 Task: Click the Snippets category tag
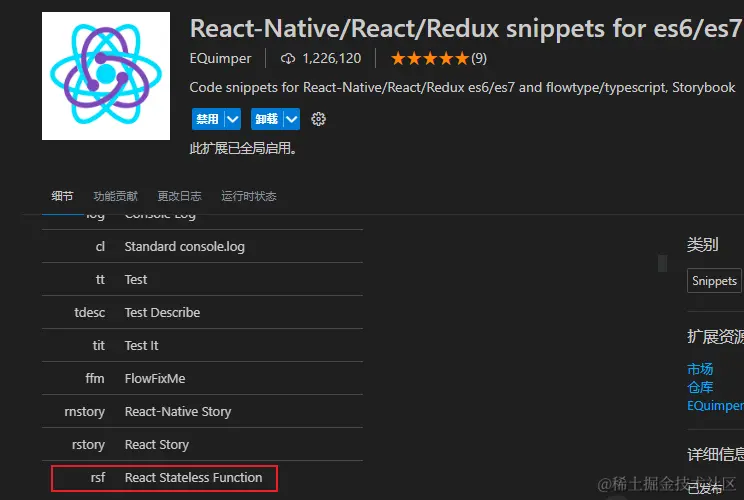[x=714, y=281]
